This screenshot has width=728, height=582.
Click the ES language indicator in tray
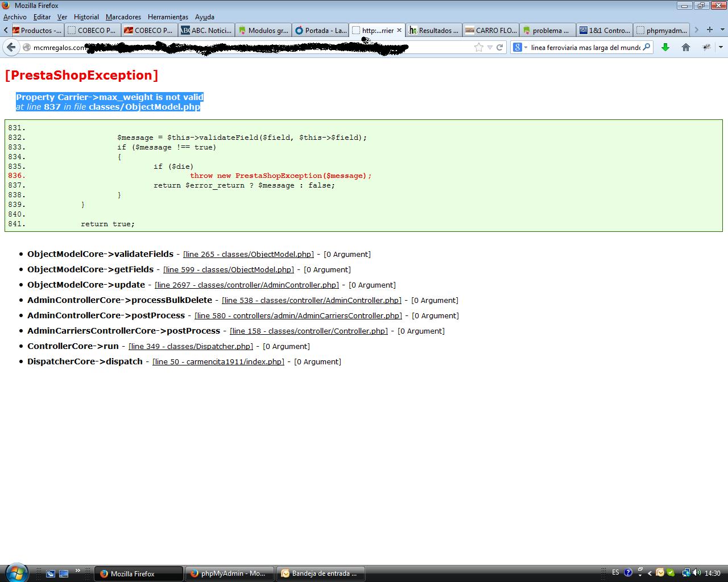615,573
